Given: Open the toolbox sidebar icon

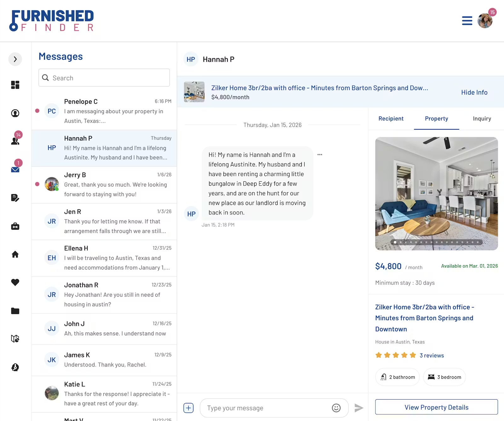Looking at the screenshot, I should tap(15, 226).
